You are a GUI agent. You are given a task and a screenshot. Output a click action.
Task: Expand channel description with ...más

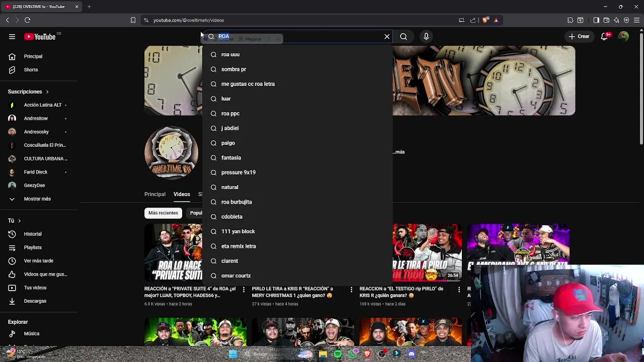point(399,152)
